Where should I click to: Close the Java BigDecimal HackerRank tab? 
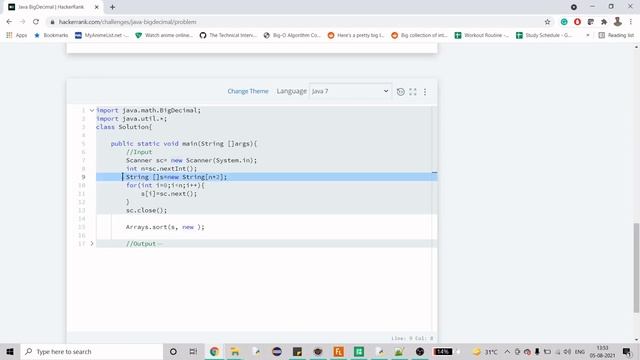97,7
